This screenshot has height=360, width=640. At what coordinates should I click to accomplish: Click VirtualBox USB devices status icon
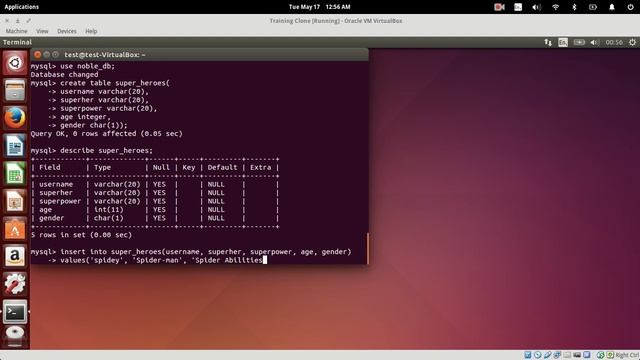(547, 355)
